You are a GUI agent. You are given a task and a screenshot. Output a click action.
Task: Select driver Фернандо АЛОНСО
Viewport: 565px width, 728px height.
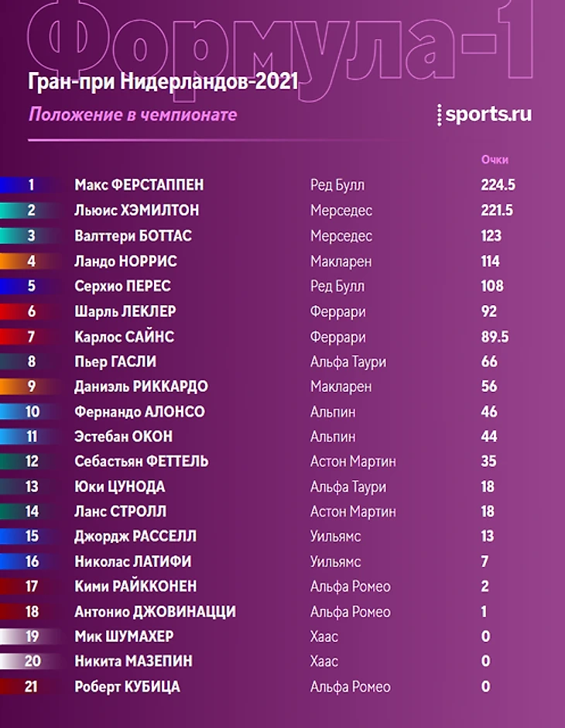[139, 411]
